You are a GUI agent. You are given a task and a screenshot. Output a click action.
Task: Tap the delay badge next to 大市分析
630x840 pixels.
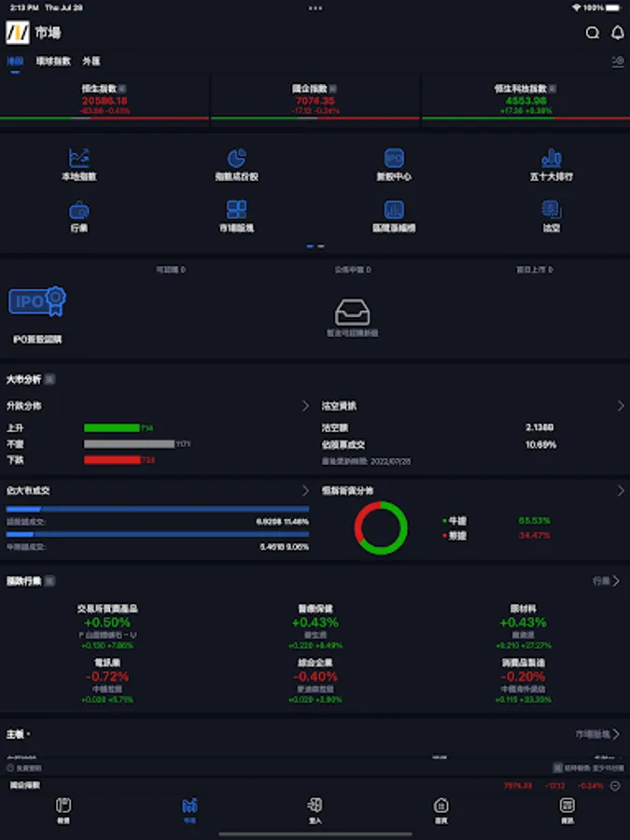[x=49, y=379]
